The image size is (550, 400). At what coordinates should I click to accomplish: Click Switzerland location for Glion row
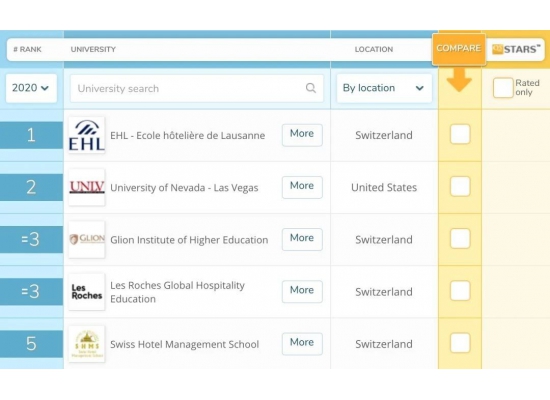click(384, 240)
